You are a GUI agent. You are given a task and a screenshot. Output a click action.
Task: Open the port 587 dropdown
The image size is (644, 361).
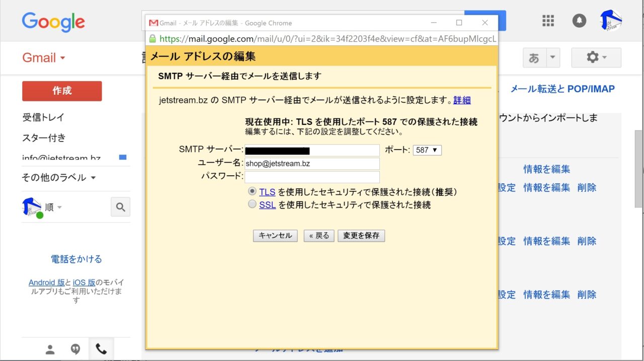click(x=427, y=150)
